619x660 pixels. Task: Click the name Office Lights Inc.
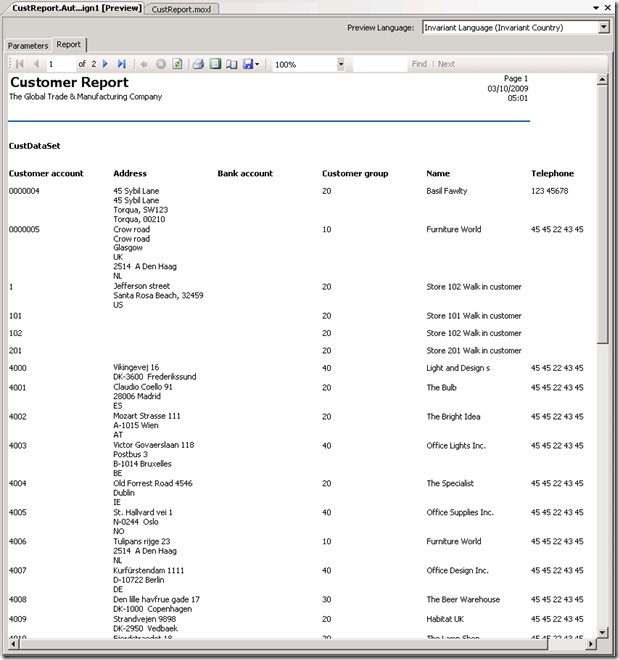(x=456, y=446)
